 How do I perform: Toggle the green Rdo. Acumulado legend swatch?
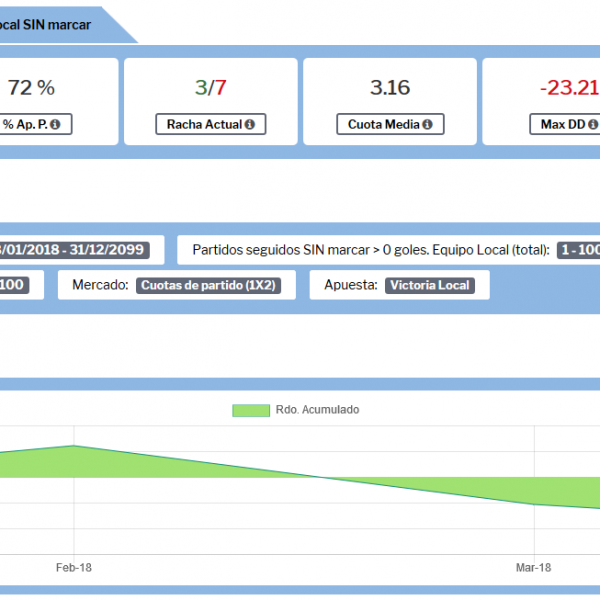click(x=251, y=410)
